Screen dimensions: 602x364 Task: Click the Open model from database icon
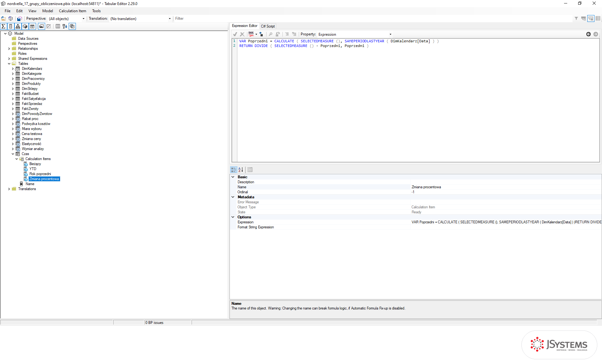pyautogui.click(x=11, y=18)
